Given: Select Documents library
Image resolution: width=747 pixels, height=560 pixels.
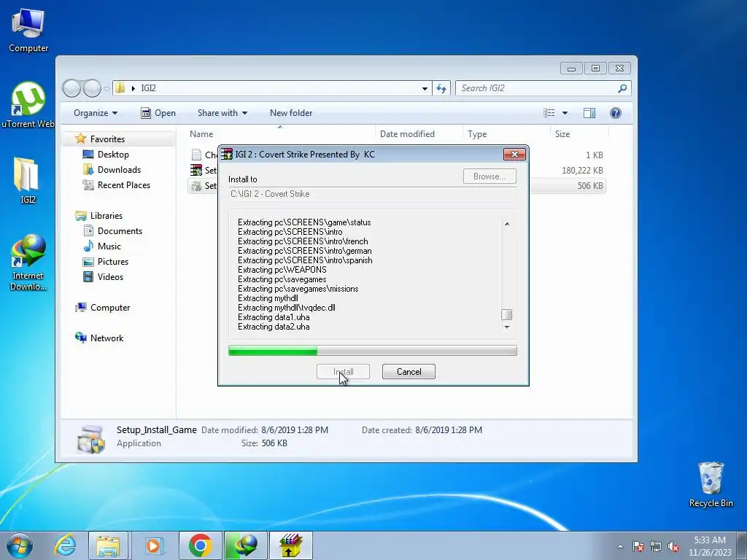Looking at the screenshot, I should point(120,231).
